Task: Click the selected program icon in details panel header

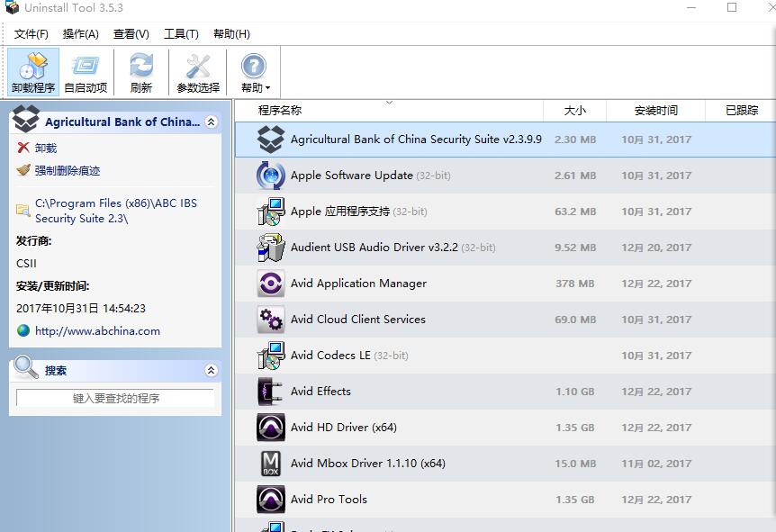Action: pos(26,118)
